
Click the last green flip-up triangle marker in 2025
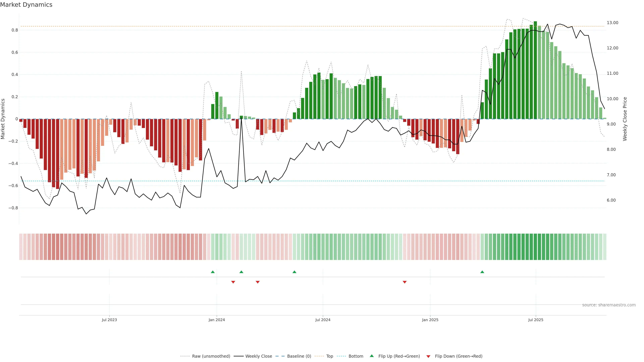[482, 272]
